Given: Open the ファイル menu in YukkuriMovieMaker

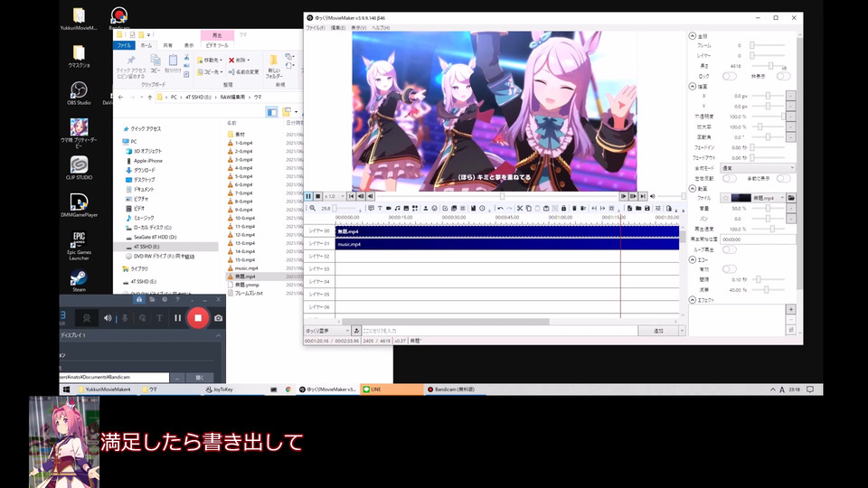Looking at the screenshot, I should point(316,28).
